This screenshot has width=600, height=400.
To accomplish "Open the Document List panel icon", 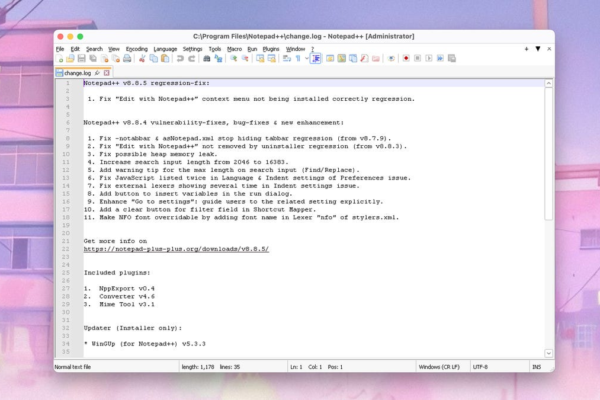I will [x=353, y=59].
